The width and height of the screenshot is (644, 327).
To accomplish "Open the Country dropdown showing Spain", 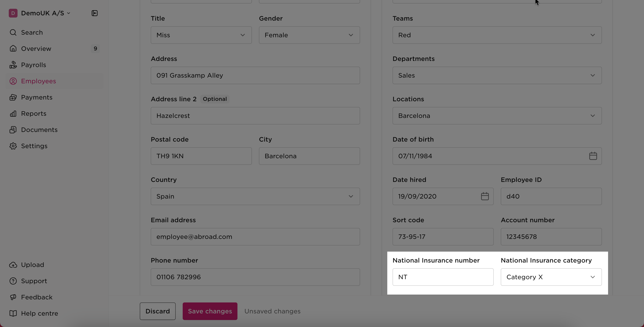I will [255, 196].
